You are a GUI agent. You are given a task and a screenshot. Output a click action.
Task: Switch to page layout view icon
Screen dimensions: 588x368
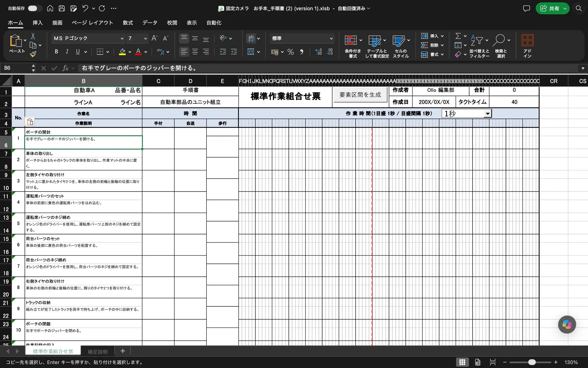[x=477, y=362]
